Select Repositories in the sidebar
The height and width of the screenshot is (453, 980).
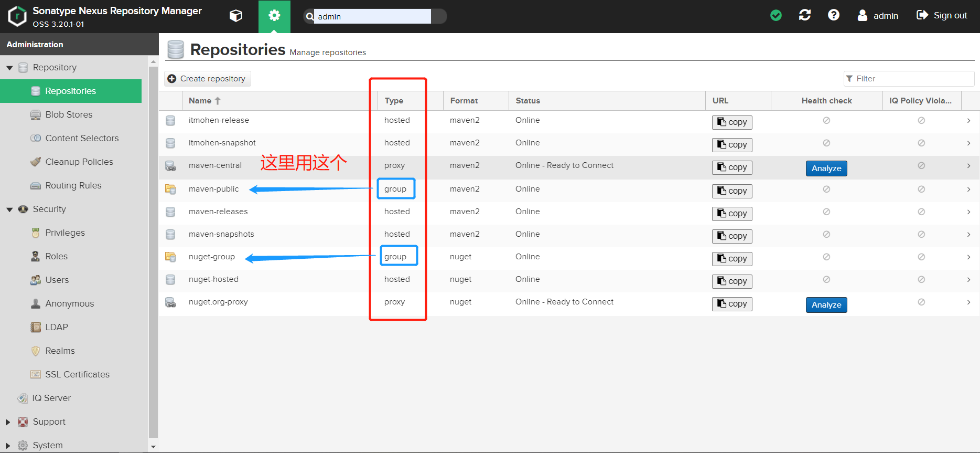[x=71, y=91]
